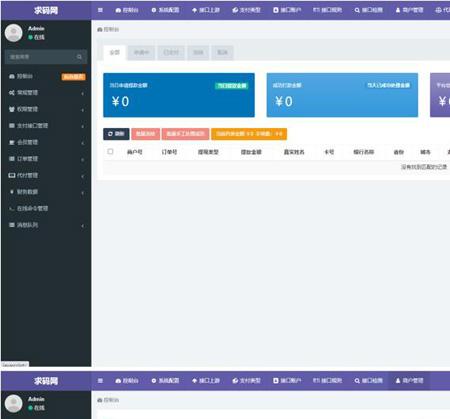The height and width of the screenshot is (419, 450).
Task: Expand the 消息队列 submenu arrow
Action: (x=82, y=226)
